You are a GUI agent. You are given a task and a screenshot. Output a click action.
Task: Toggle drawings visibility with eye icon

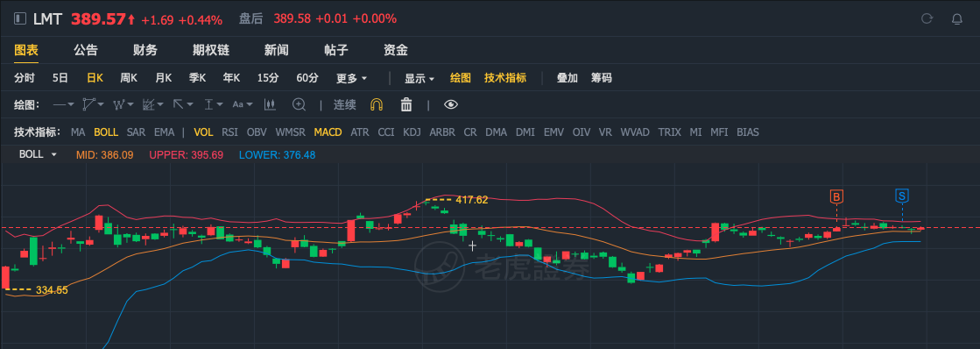[x=451, y=104]
